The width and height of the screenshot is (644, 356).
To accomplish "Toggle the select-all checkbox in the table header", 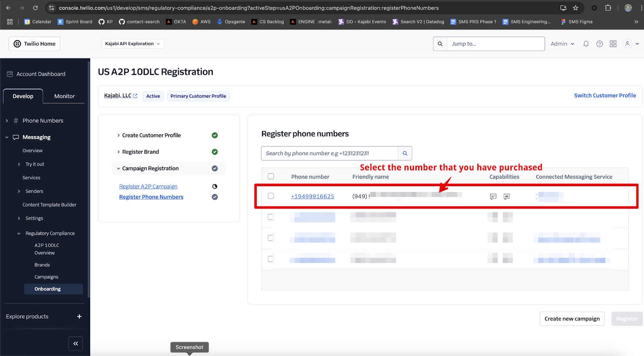I will click(x=271, y=176).
